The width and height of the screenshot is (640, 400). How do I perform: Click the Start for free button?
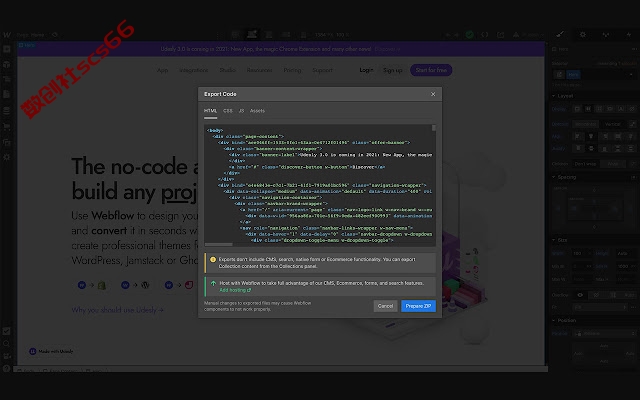pyautogui.click(x=431, y=70)
